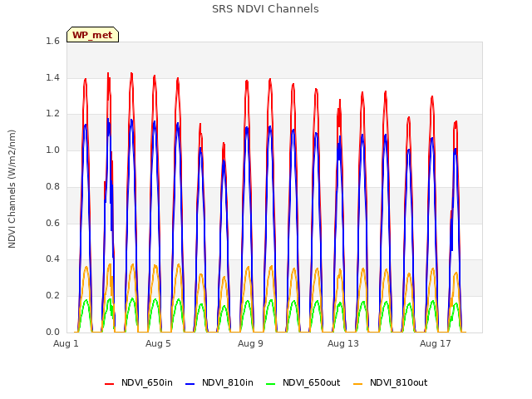Click the 0.4 y-axis tick label
The width and height of the screenshot is (532, 399).
tap(52, 259)
